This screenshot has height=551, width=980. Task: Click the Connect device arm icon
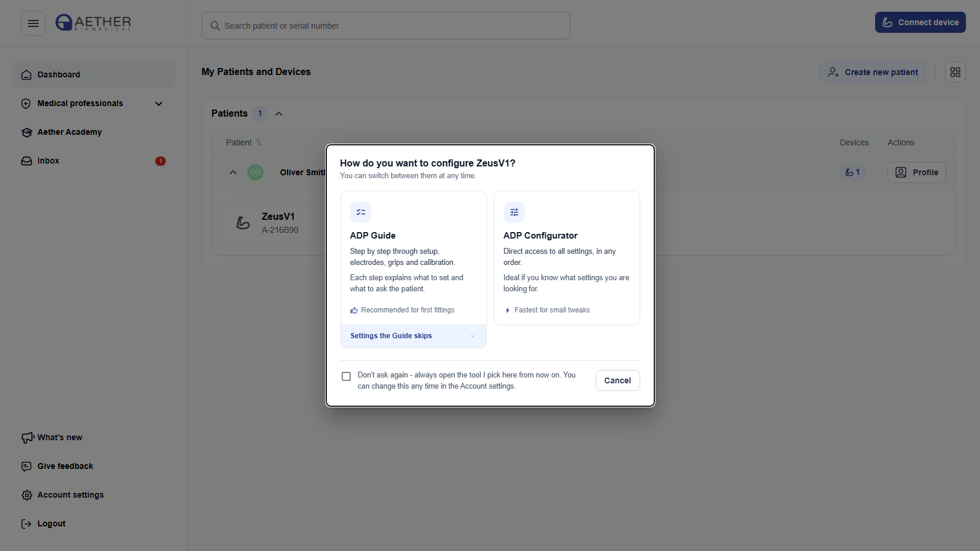point(887,22)
